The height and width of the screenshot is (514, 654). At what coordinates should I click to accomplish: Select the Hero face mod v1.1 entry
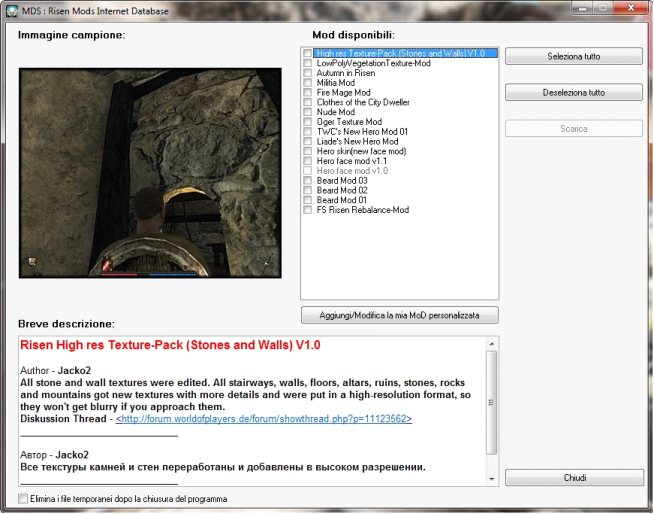pyautogui.click(x=352, y=161)
